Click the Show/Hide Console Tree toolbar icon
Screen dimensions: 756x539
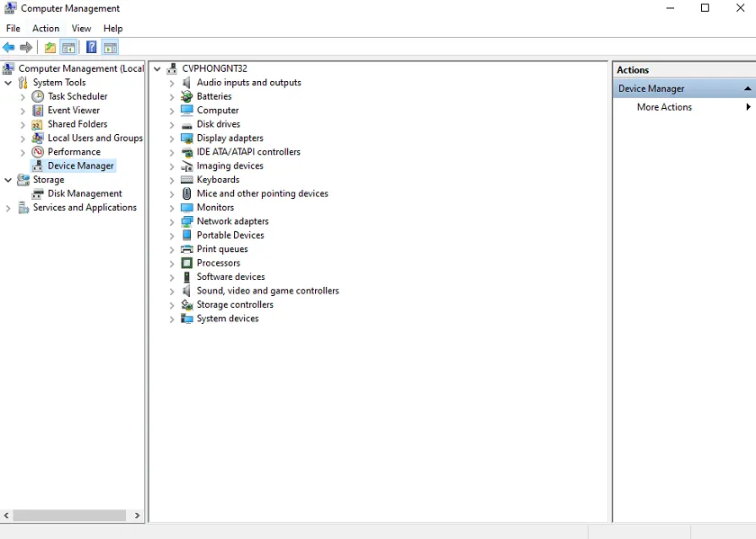67,48
